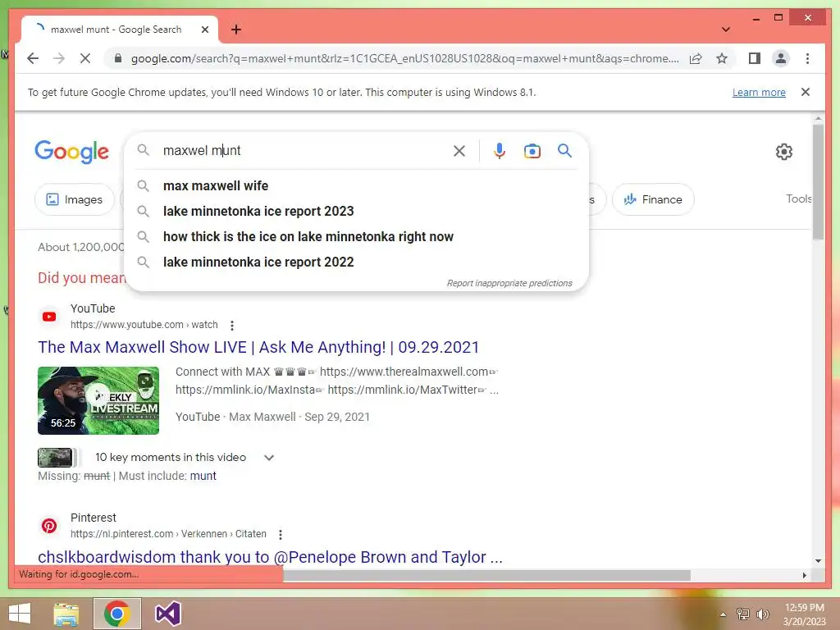Switch to the Finance filter

click(x=653, y=199)
